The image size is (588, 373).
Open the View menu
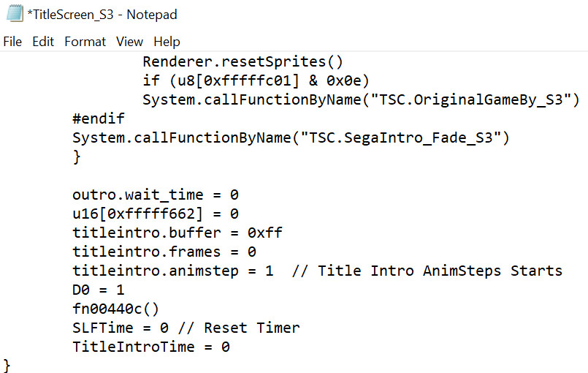pyautogui.click(x=129, y=42)
